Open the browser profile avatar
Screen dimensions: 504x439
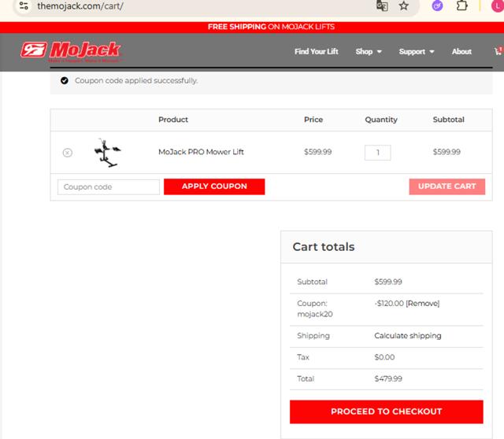coord(498,6)
